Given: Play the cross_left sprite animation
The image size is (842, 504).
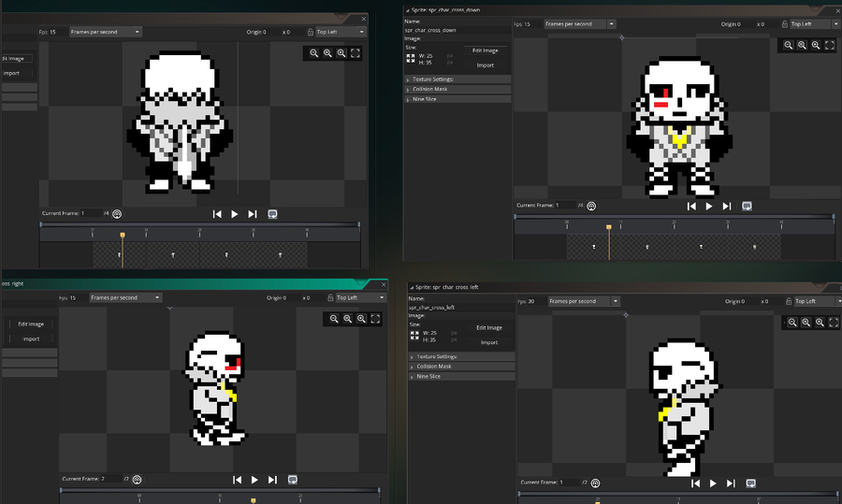Looking at the screenshot, I should [x=713, y=483].
